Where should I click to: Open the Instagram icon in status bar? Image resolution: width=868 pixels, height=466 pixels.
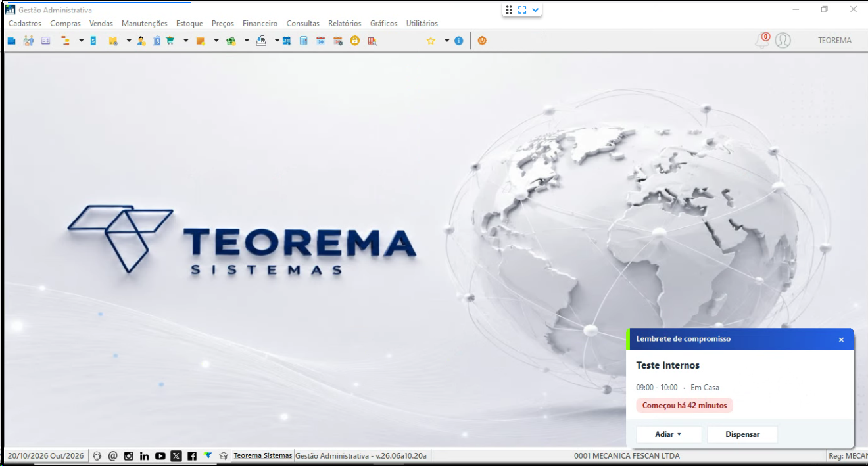pos(129,456)
